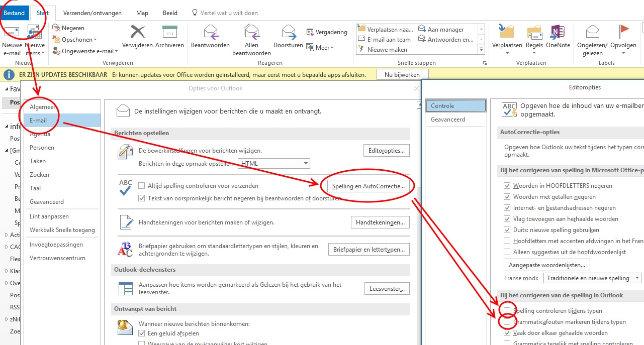
Task: Click the Vergadering ribbon icon
Action: coord(310,32)
